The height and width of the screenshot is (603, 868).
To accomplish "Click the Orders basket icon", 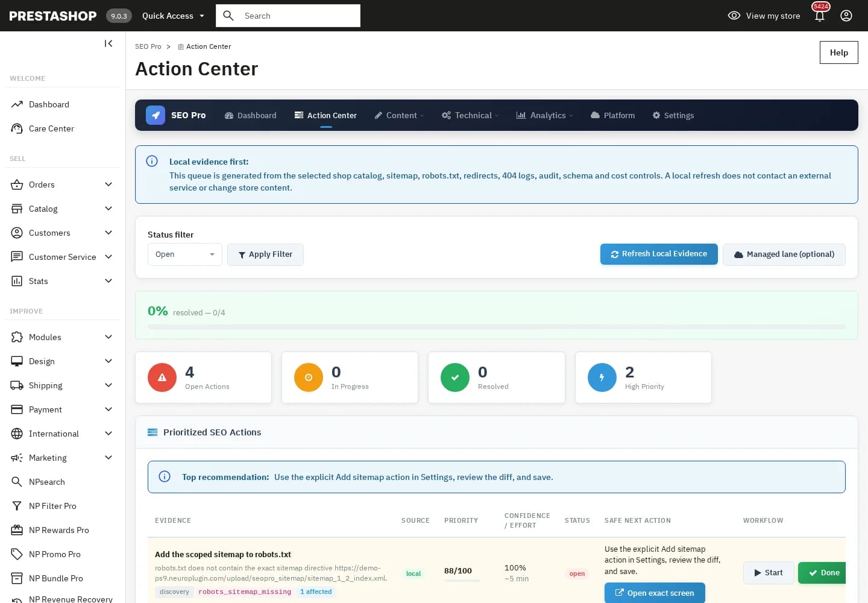I will (17, 185).
